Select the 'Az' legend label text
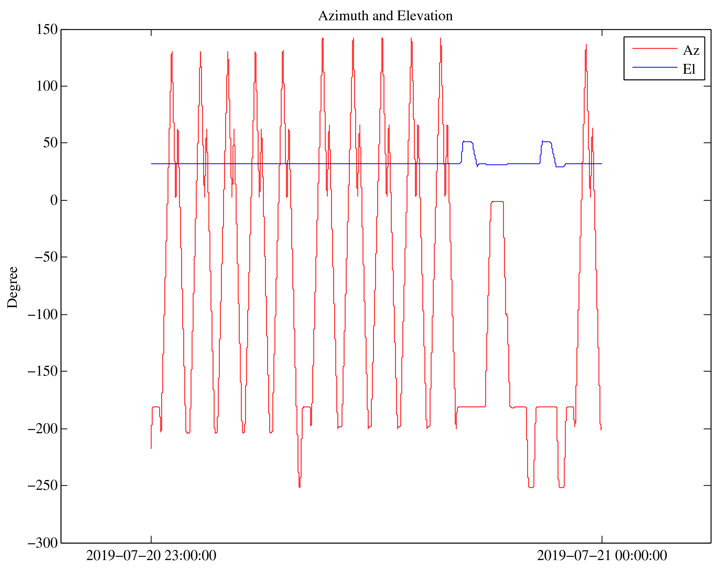Screen dimensions: 721x588 (691, 51)
